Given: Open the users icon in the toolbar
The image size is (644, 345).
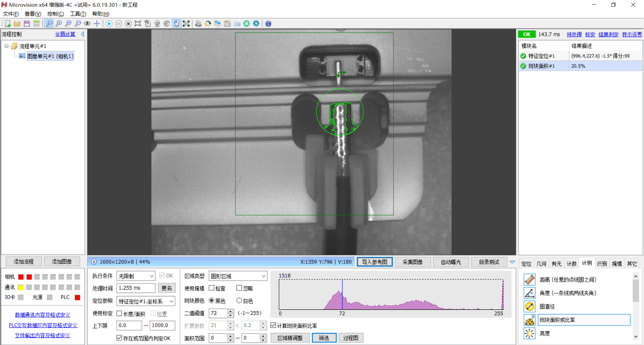Looking at the screenshot, I should pos(198,23).
